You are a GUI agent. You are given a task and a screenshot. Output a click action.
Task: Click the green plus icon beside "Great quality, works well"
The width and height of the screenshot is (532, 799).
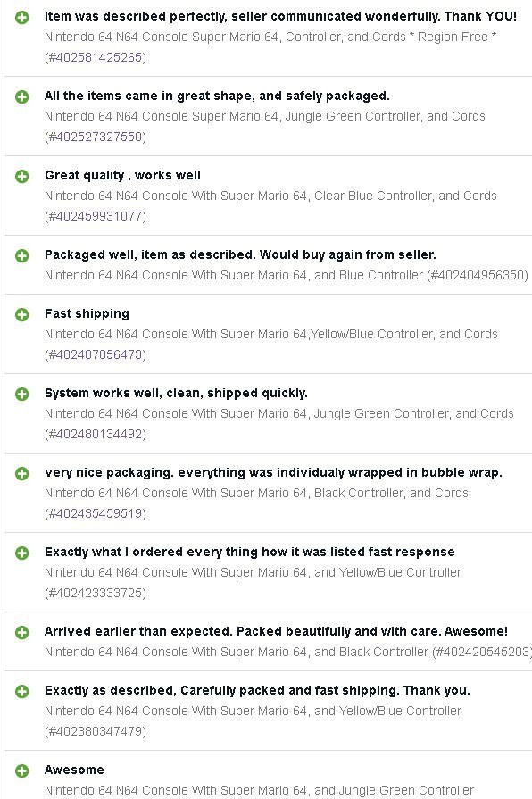tap(22, 176)
